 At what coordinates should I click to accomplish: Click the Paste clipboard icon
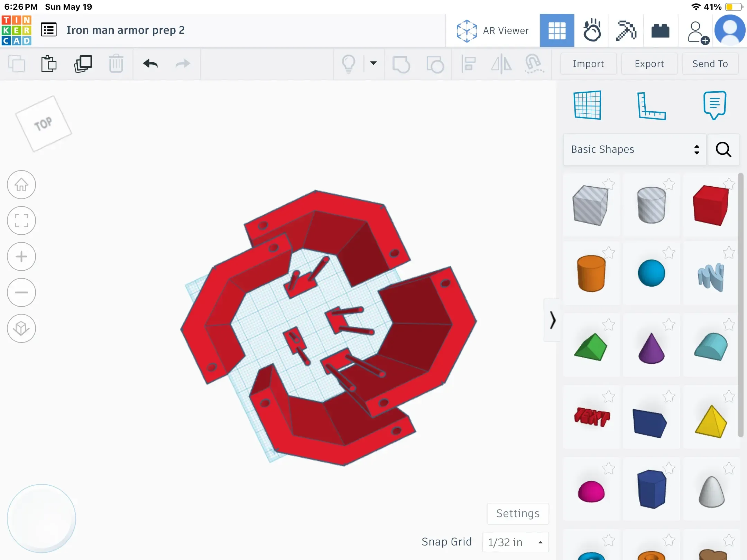[49, 64]
